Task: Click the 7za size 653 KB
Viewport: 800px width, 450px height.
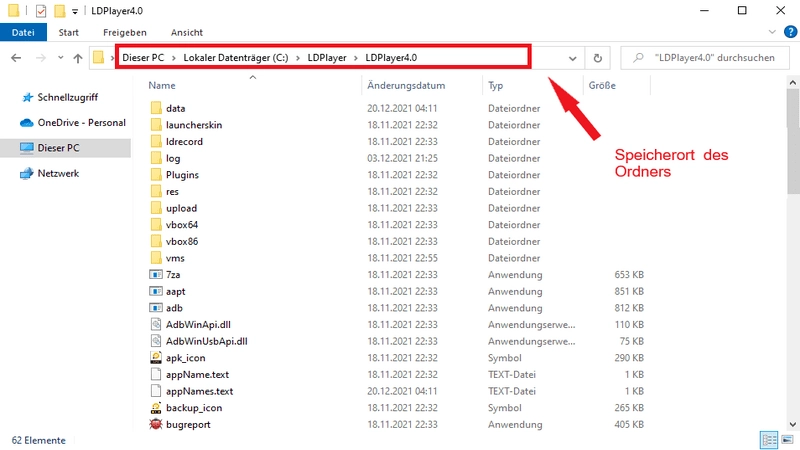Action: click(629, 274)
